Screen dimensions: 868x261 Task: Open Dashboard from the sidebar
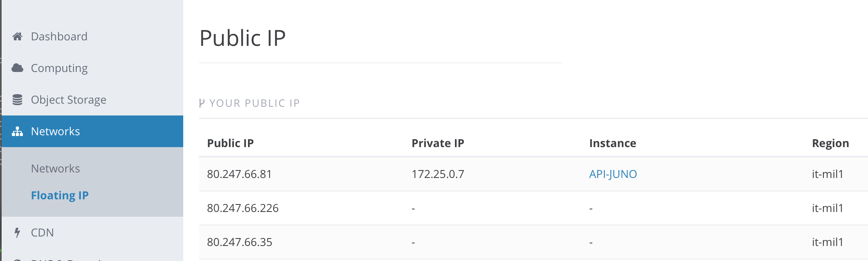[x=59, y=36]
